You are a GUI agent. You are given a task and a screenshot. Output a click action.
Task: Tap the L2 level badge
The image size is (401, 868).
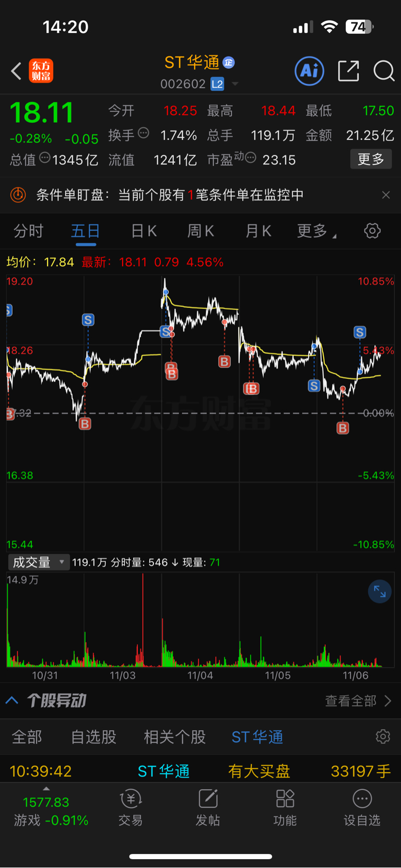pos(217,84)
